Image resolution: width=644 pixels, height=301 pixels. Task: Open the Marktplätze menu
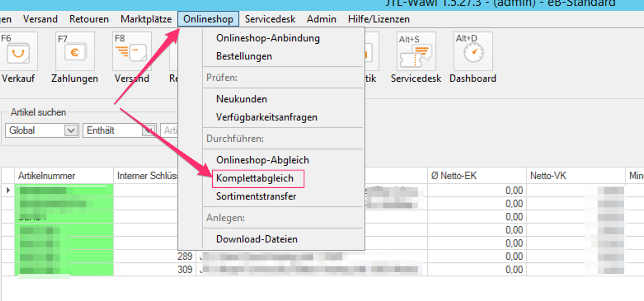click(x=146, y=19)
